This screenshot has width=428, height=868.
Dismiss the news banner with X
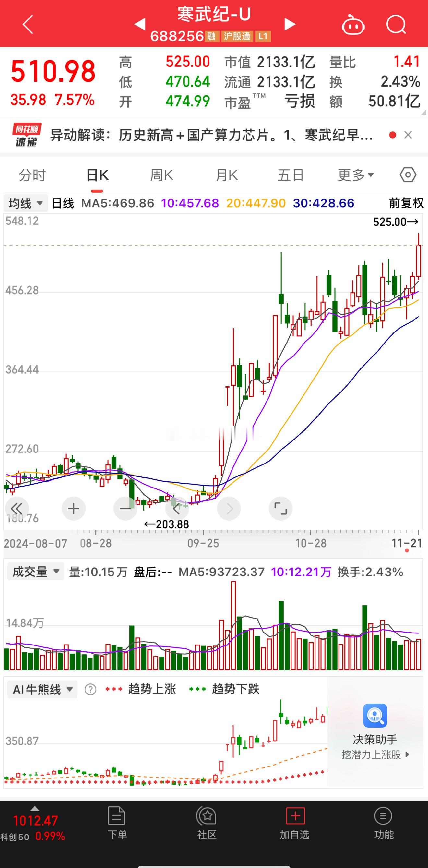[x=408, y=135]
